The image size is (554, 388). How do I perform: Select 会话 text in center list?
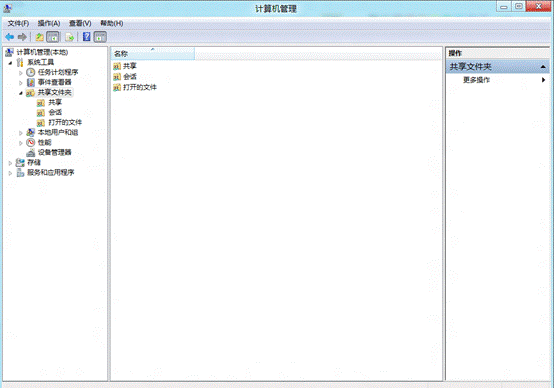tap(130, 77)
